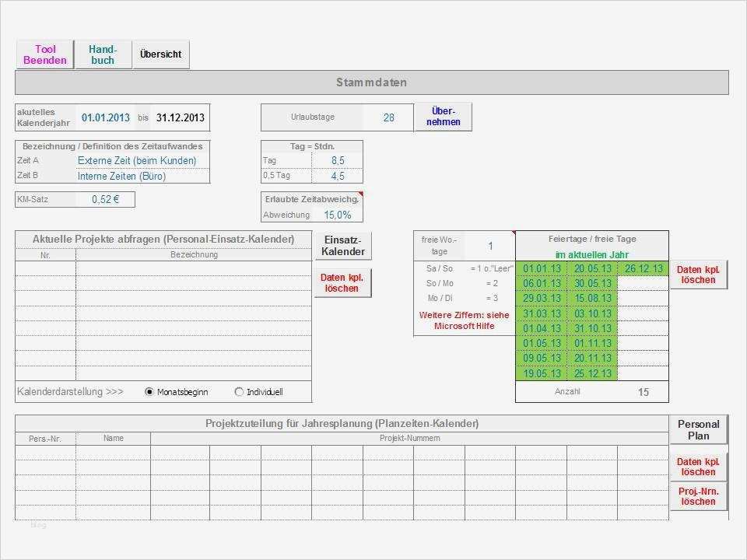
Task: Click the blue Über-nehmen button
Action: [443, 117]
